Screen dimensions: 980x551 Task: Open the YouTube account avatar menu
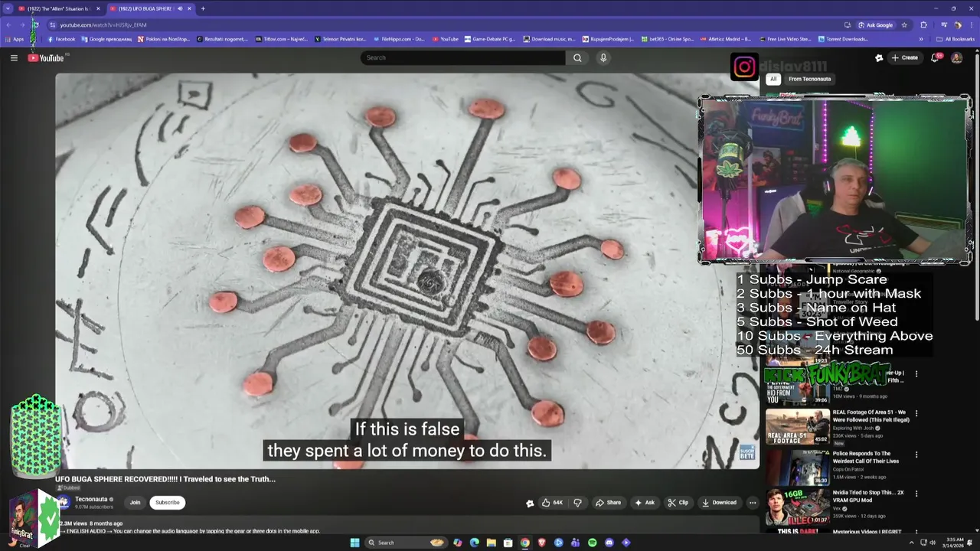point(956,57)
